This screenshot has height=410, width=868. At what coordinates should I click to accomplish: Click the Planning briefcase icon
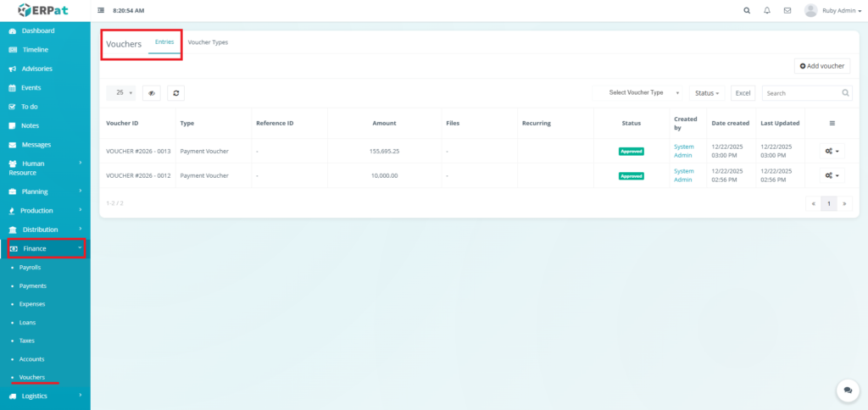(13, 192)
